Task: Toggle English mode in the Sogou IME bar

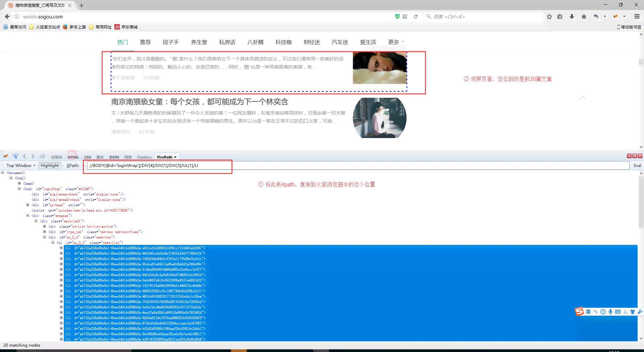Action: click(x=588, y=312)
